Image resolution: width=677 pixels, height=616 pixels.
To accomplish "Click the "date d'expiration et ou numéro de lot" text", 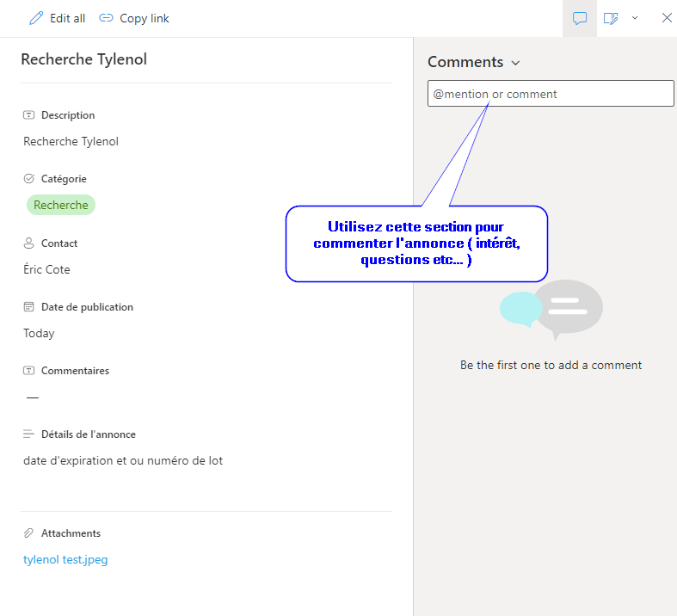I will click(x=123, y=460).
